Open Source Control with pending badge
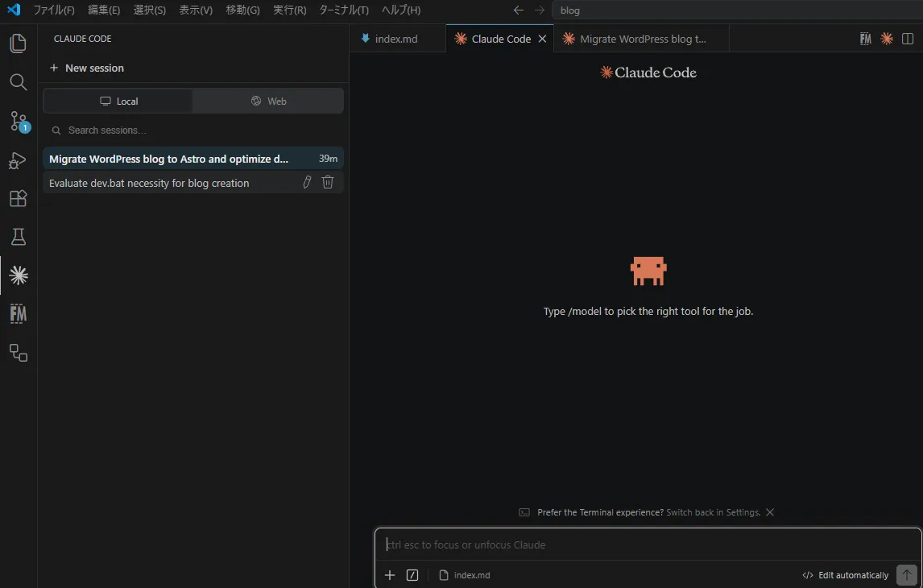Image resolution: width=923 pixels, height=588 pixels. click(x=18, y=121)
